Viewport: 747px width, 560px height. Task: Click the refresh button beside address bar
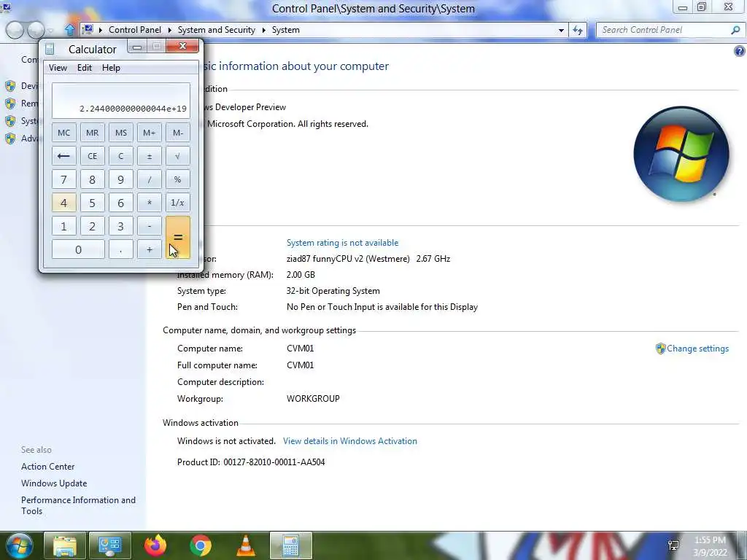pyautogui.click(x=578, y=30)
